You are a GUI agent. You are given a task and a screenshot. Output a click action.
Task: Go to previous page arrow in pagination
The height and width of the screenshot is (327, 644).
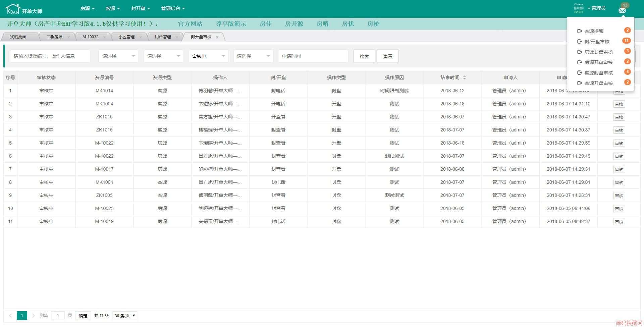click(10, 316)
